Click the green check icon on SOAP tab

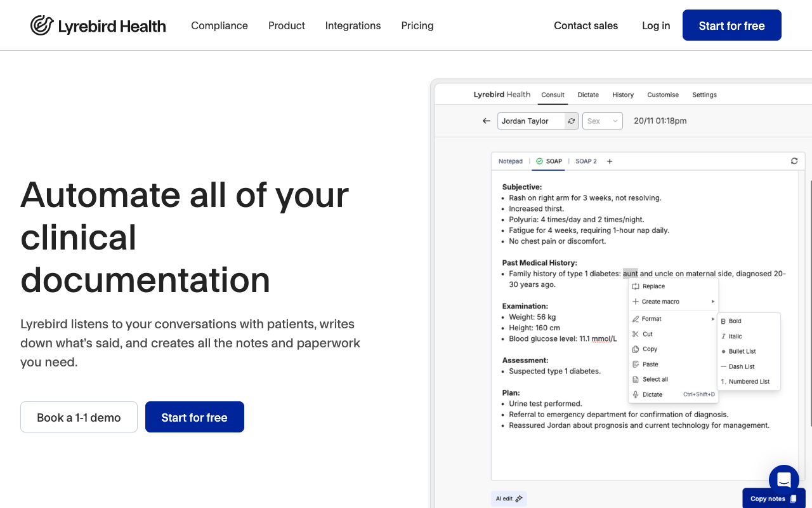tap(539, 161)
